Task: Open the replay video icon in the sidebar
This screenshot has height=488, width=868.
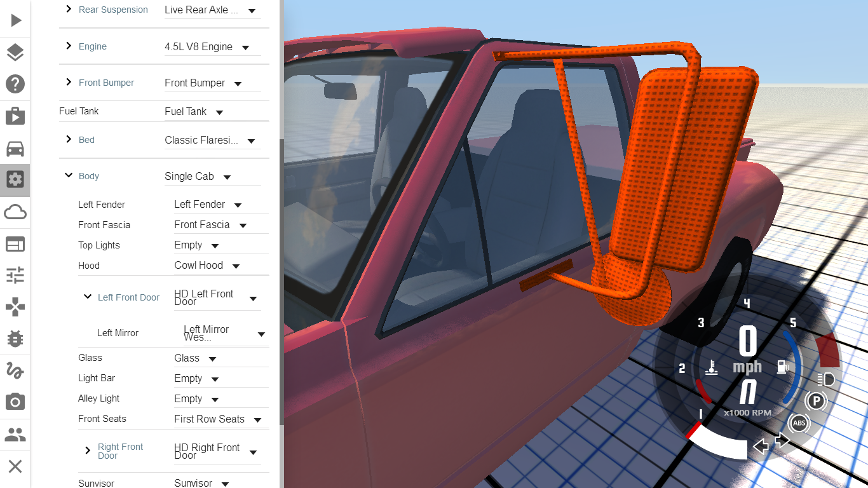Action: coord(15,116)
